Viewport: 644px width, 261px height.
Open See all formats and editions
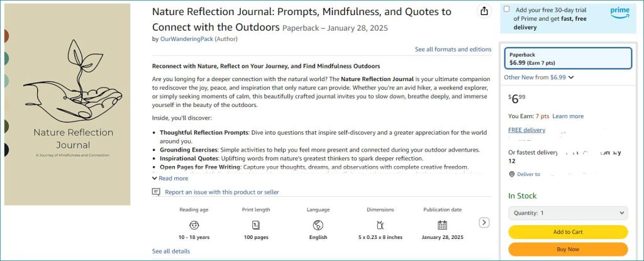(x=453, y=49)
